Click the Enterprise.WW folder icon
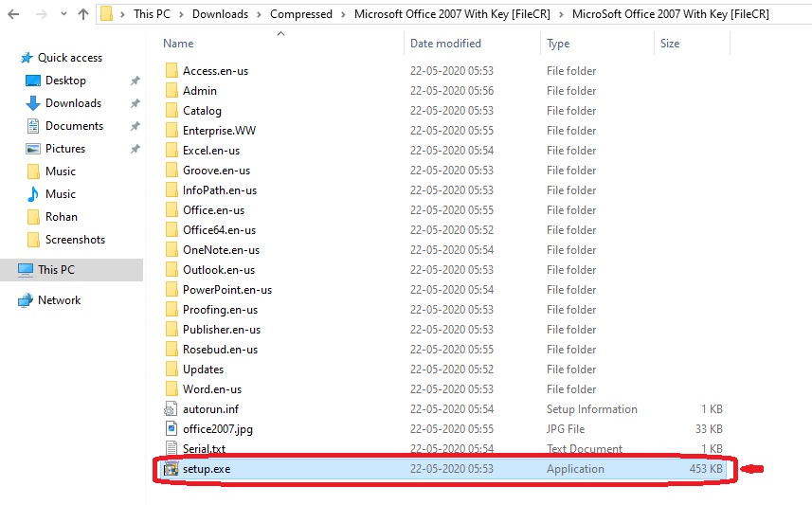This screenshot has width=812, height=505. pyautogui.click(x=171, y=131)
